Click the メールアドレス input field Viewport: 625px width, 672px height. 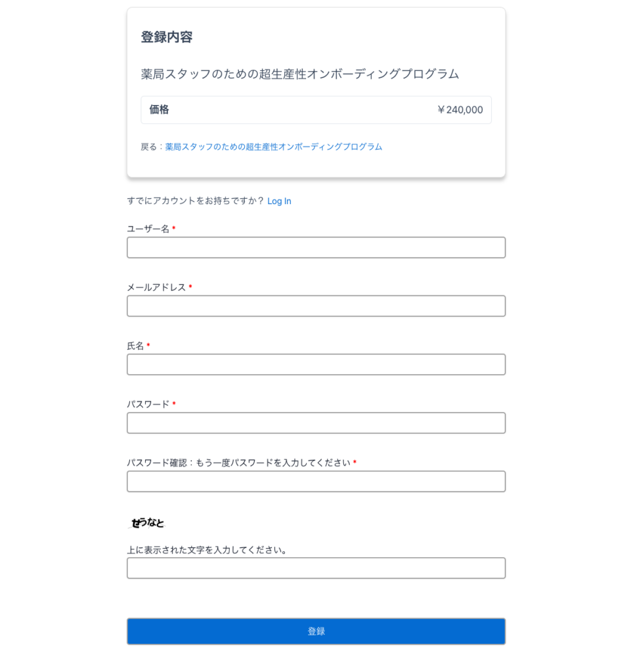(x=316, y=306)
